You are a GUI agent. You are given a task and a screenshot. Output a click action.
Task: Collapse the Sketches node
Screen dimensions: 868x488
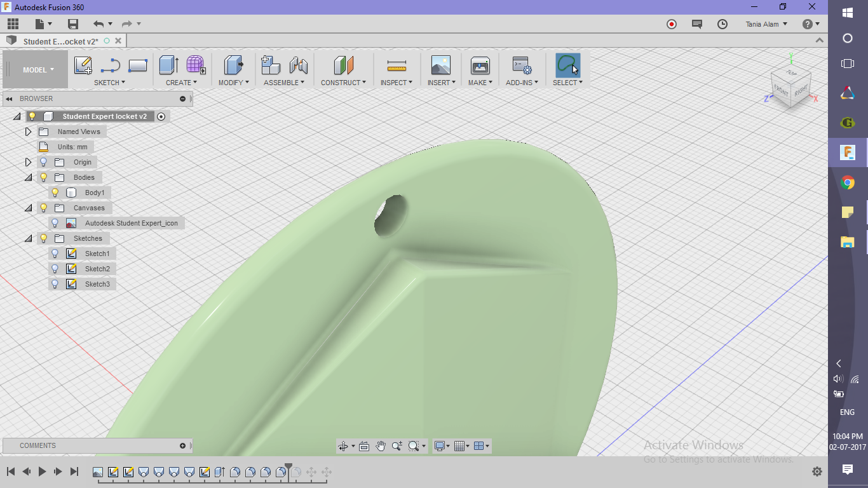click(28, 238)
